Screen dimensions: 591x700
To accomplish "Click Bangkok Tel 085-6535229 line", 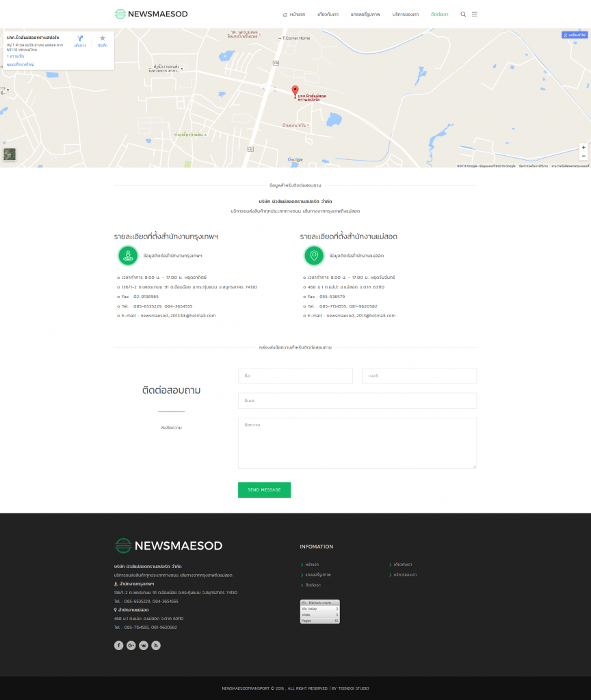I will [x=157, y=306].
